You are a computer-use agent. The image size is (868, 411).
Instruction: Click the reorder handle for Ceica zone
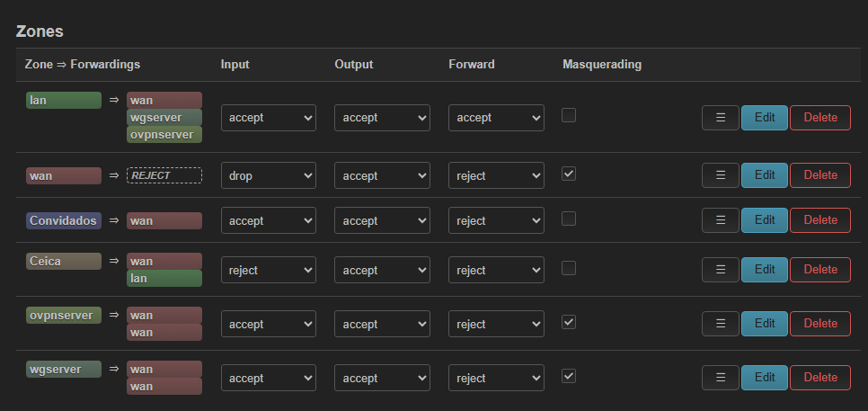(x=720, y=270)
